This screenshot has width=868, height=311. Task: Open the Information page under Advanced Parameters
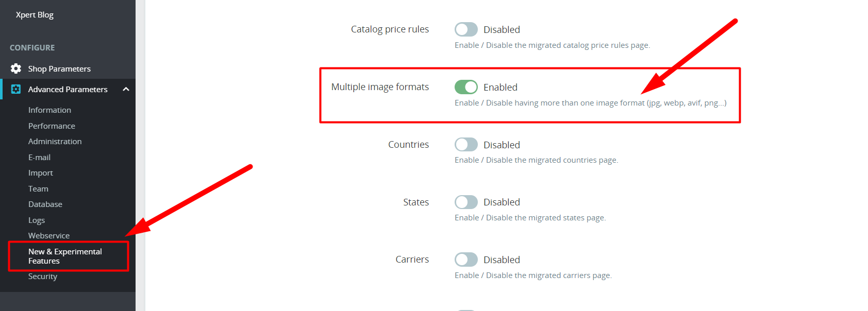pyautogui.click(x=49, y=110)
